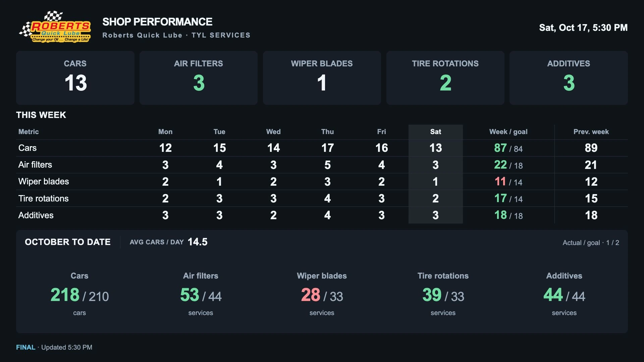Select the SHOP PERFORMANCE heading

coord(157,22)
